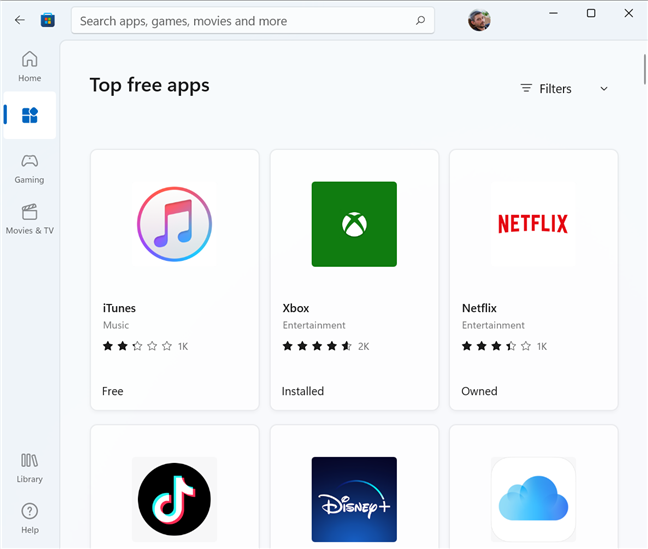648x549 pixels.
Task: Click Entertainment category under Xbox
Action: [314, 325]
